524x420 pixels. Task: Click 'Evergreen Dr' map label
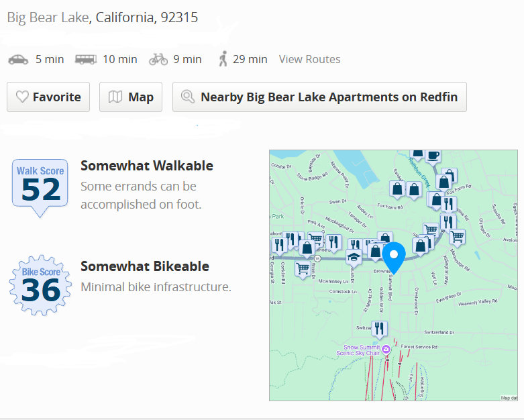pos(448,298)
